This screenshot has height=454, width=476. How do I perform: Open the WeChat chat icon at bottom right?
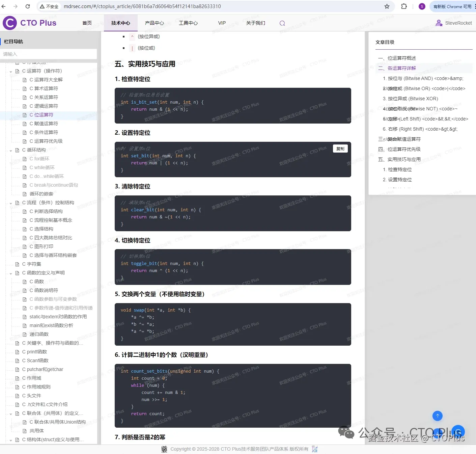pyautogui.click(x=458, y=432)
